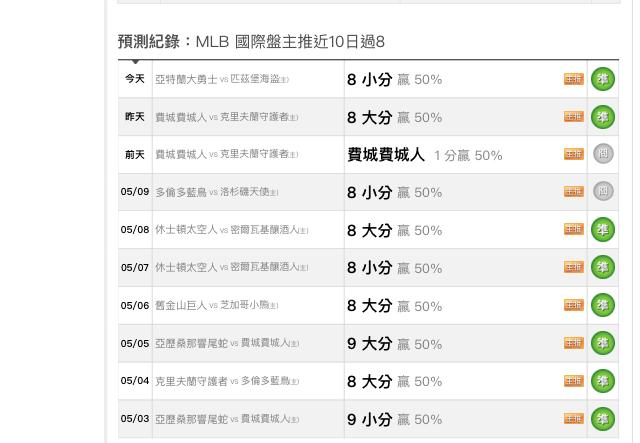Click the 主推 badge in the 昨天 row

coord(574,117)
